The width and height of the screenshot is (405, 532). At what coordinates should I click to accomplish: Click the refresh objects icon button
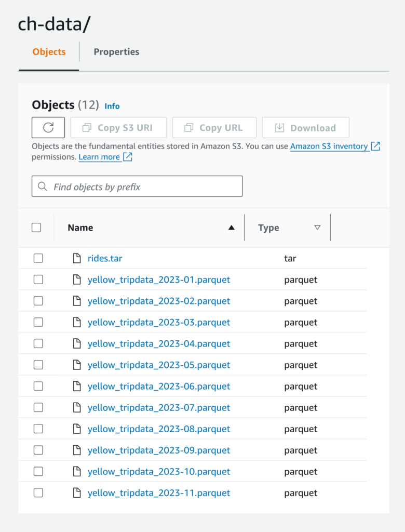48,127
